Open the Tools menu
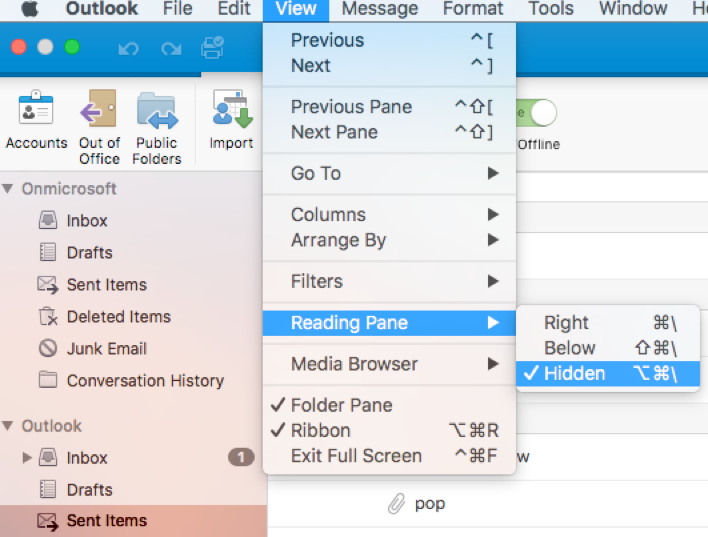This screenshot has width=708, height=537. pyautogui.click(x=551, y=9)
